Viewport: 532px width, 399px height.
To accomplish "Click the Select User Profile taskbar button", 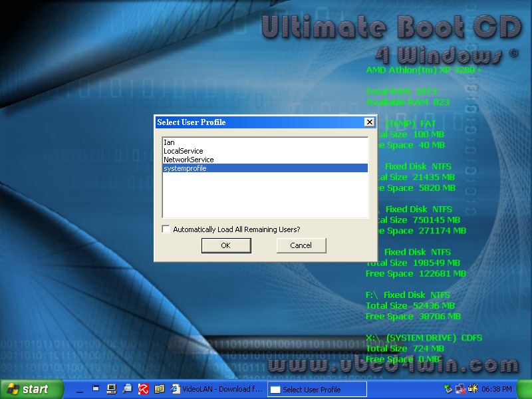I will tap(317, 389).
